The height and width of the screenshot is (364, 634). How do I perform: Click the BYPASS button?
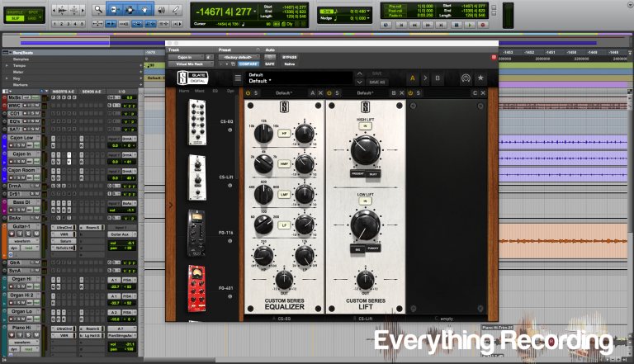[290, 58]
